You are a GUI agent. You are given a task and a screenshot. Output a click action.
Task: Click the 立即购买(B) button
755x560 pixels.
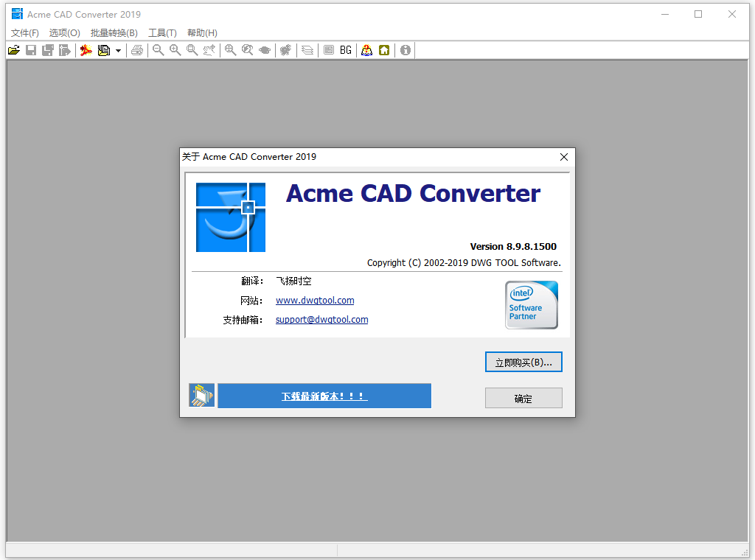(x=523, y=362)
